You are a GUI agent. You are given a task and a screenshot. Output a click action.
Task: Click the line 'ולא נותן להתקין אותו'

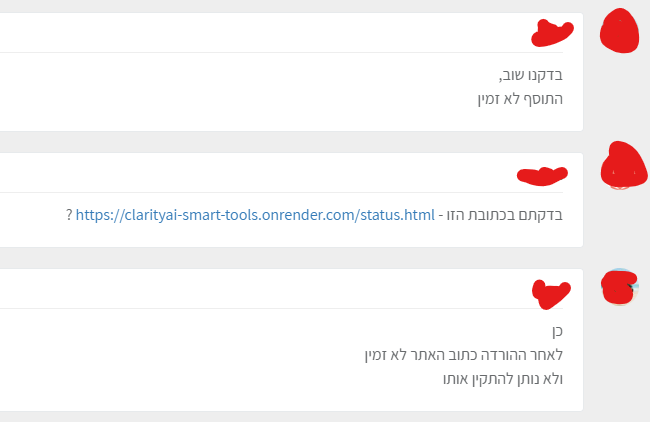point(503,379)
